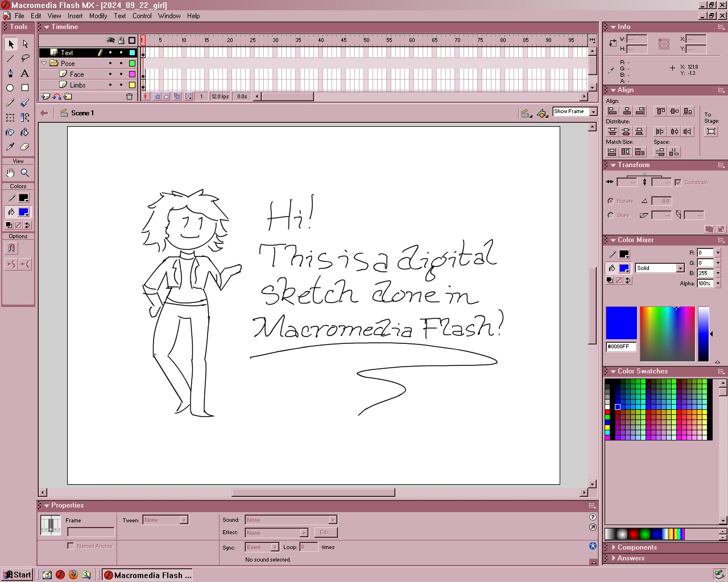
Task: Toggle the Snap to Objects magnet option
Action: pos(11,248)
